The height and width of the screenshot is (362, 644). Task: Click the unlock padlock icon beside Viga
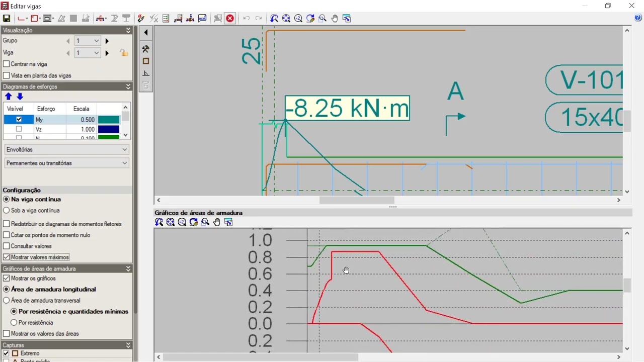[123, 53]
